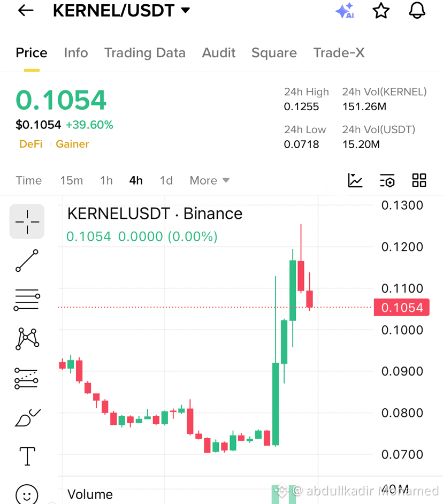
Task: Open chart settings icon
Action: pos(387,180)
